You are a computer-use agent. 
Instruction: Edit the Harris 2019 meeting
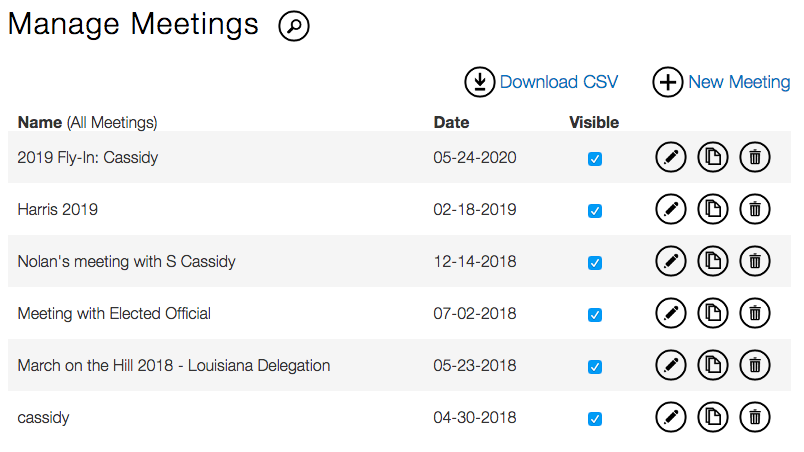click(671, 210)
